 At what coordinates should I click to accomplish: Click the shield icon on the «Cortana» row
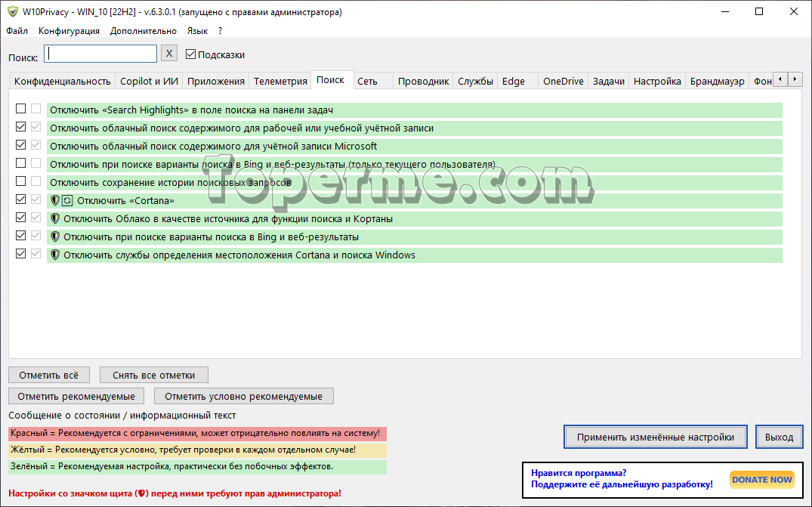(55, 200)
